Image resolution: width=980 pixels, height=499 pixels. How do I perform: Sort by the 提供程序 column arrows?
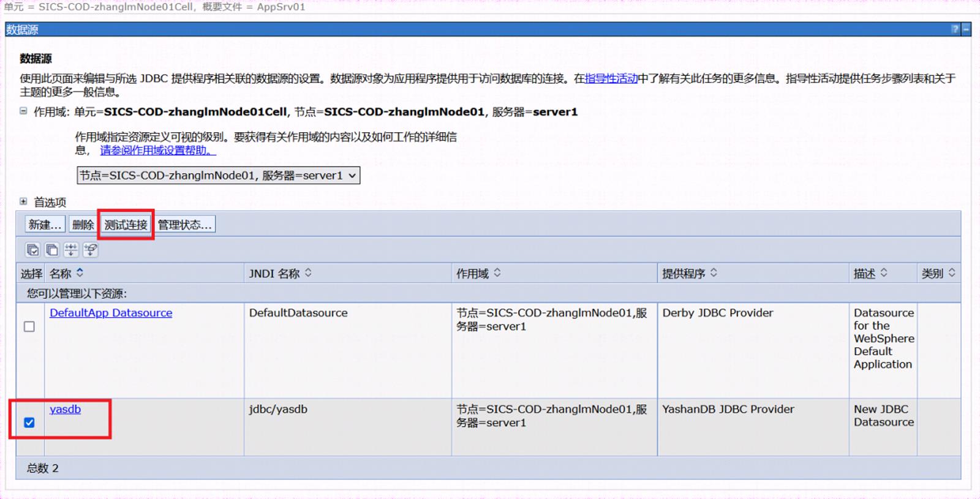point(714,273)
